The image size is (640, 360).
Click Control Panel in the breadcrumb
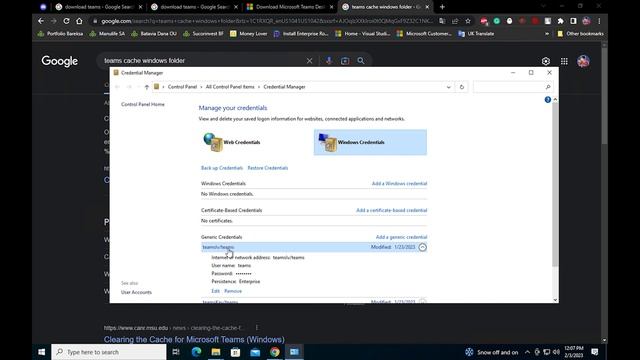pyautogui.click(x=182, y=87)
